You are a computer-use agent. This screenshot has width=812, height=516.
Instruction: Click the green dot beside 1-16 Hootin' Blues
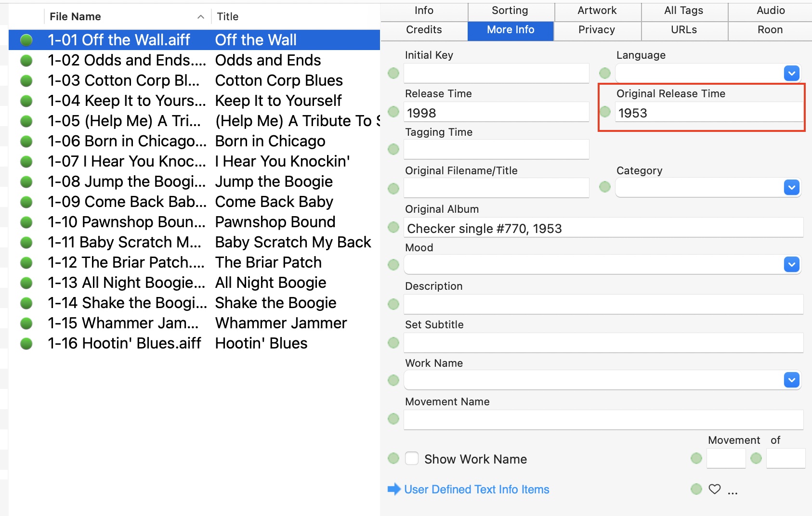coord(26,343)
